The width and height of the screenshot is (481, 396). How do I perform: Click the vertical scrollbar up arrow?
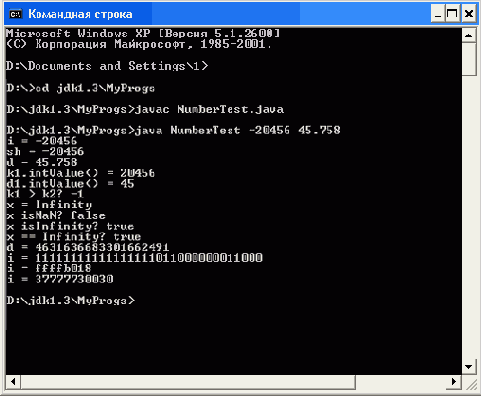(x=469, y=35)
